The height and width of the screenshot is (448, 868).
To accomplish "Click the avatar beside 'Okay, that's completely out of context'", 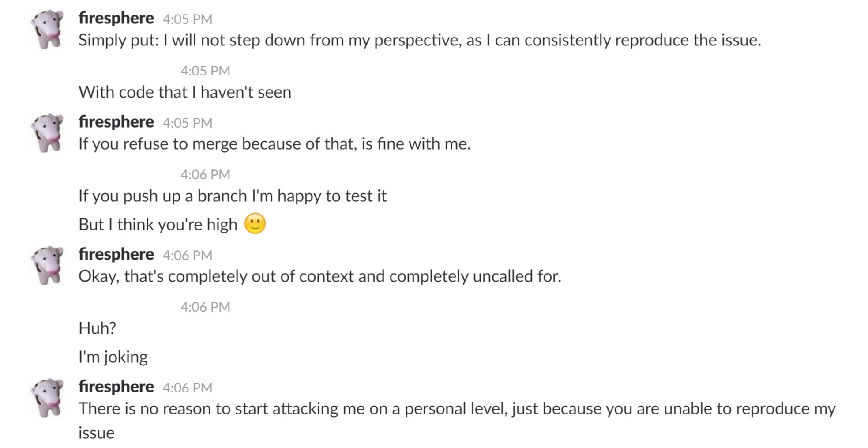I will [48, 265].
